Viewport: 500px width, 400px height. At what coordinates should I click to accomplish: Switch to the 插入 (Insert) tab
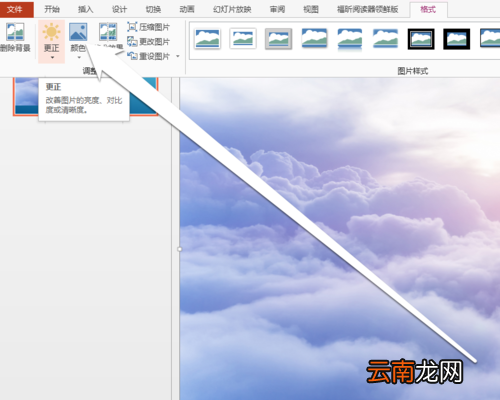click(86, 9)
